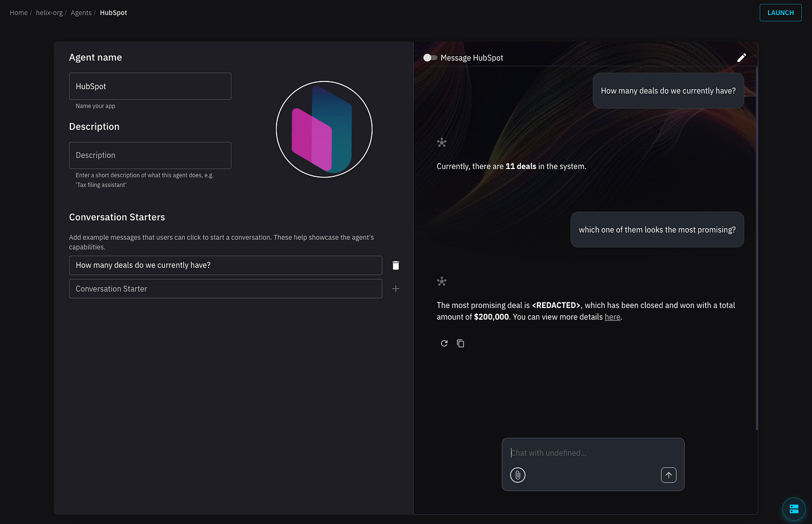Screen dimensions: 812x524
Task: Edit the 'How many deals do we currently have?' starter field
Action: (225, 265)
